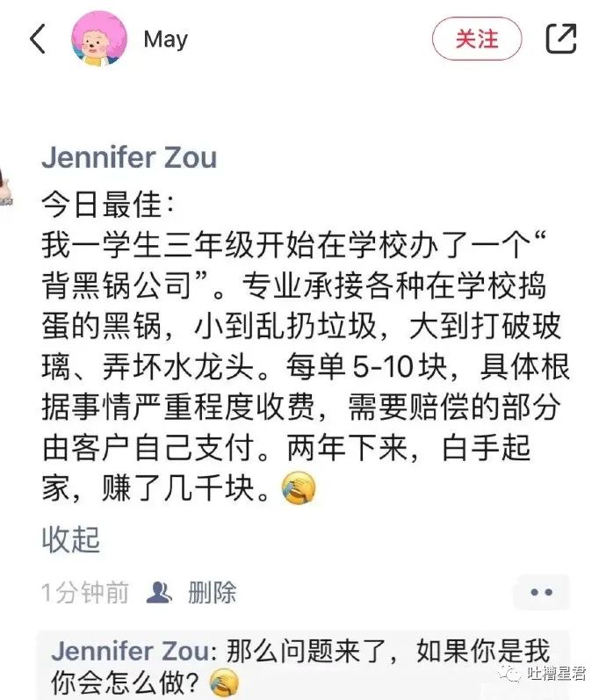Tap the 吐槽星君 watermark text

click(556, 673)
